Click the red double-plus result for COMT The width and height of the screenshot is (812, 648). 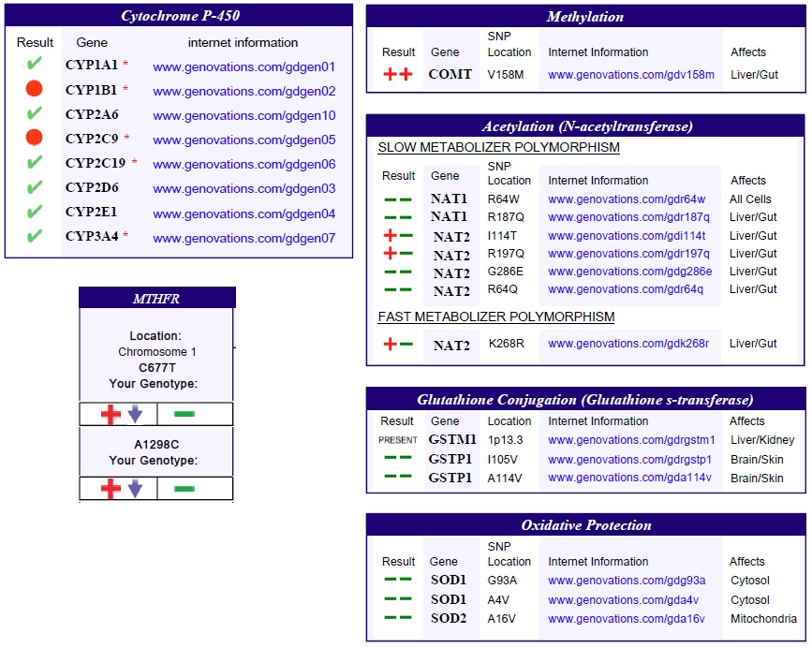[398, 75]
